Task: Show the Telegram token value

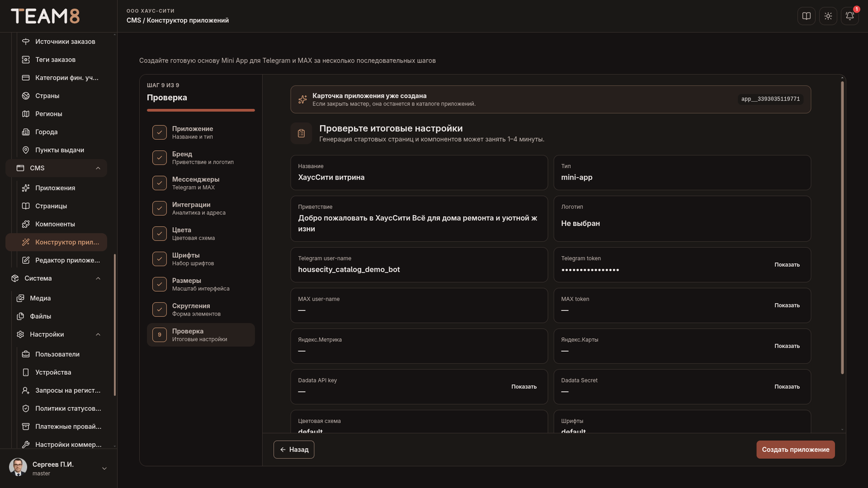Action: [x=787, y=265]
